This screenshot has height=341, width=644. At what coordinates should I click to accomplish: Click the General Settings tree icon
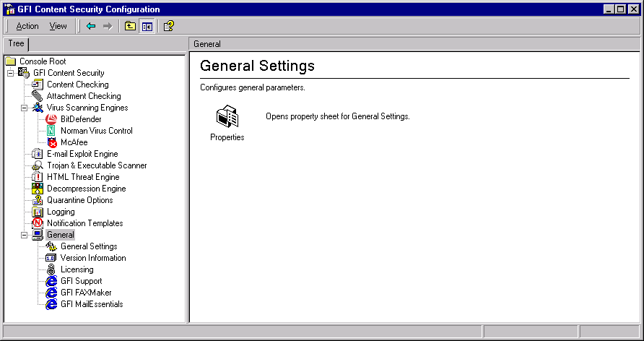pos(51,246)
